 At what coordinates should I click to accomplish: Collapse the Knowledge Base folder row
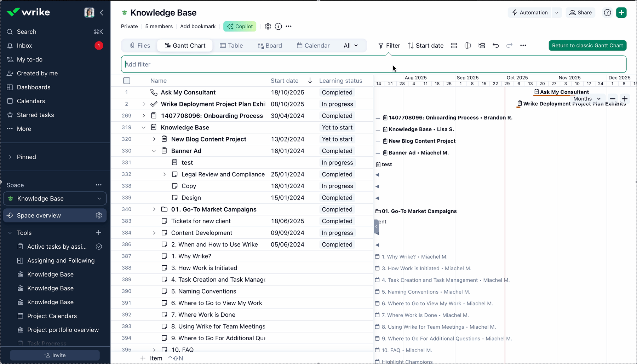(x=143, y=127)
